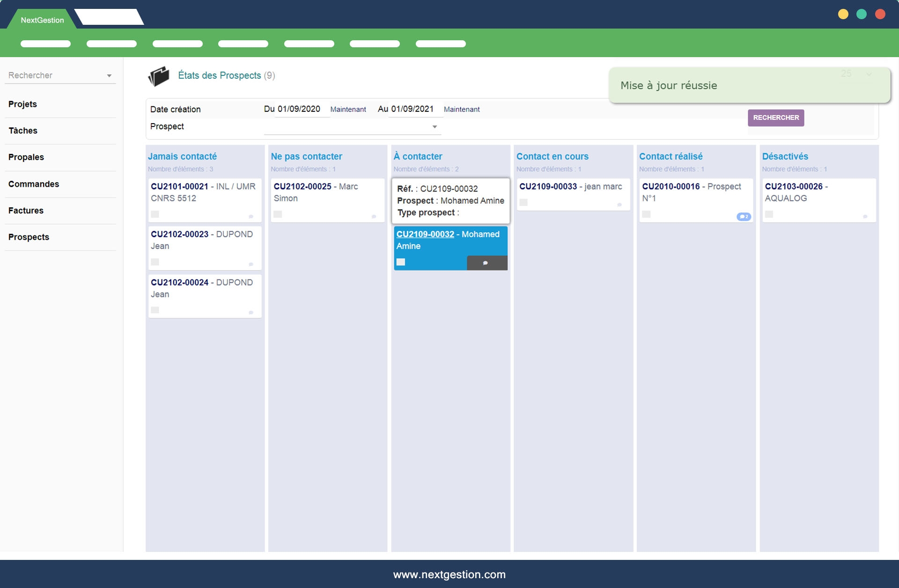Image resolution: width=899 pixels, height=588 pixels.
Task: Click comment bubble on card CU2101-00021
Action: point(251,217)
